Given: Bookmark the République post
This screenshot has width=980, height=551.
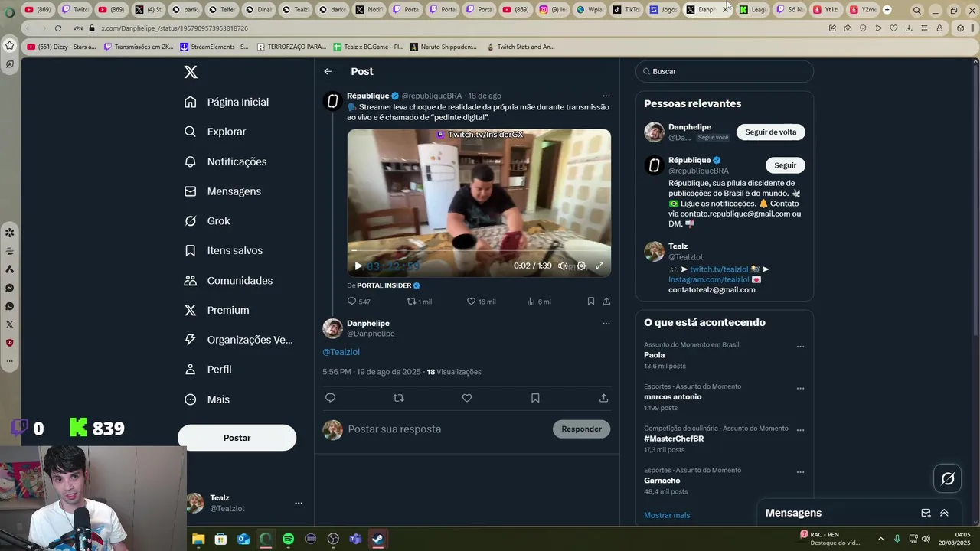Looking at the screenshot, I should click(x=591, y=302).
